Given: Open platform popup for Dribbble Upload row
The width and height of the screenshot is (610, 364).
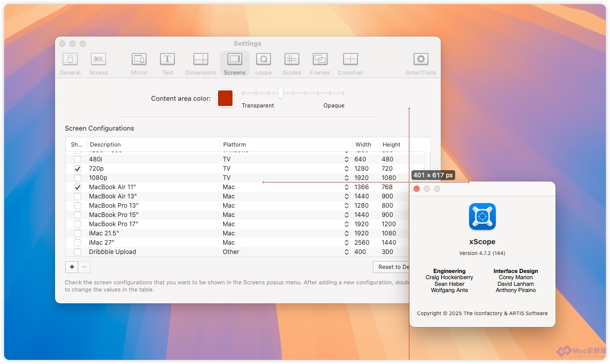Looking at the screenshot, I should (x=346, y=252).
